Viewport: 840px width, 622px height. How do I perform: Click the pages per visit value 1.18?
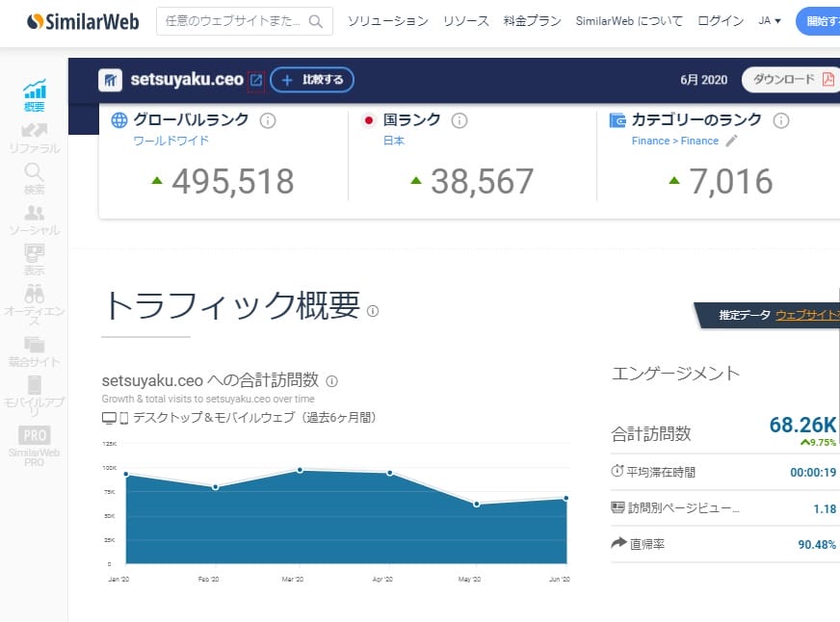[825, 508]
